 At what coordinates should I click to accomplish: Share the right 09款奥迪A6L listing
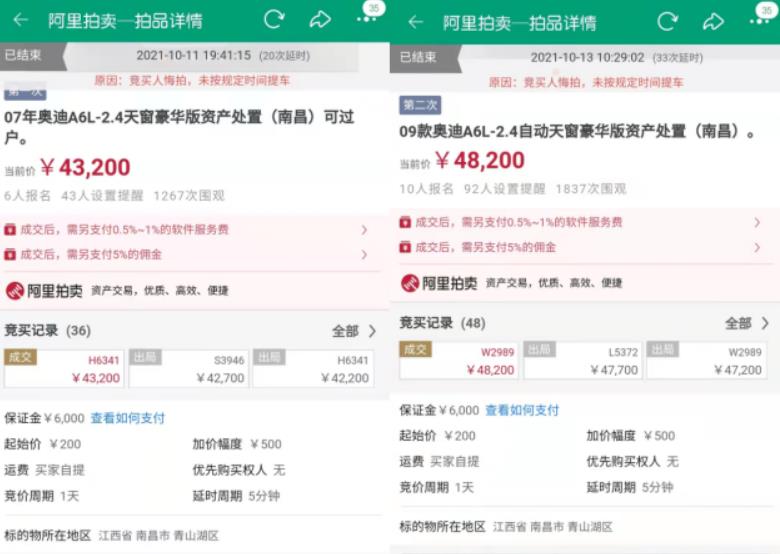click(x=713, y=21)
